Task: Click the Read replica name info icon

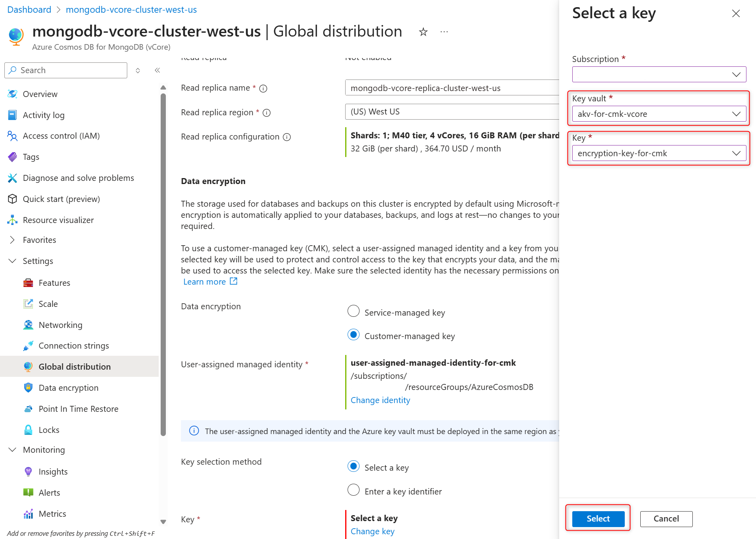Action: click(x=263, y=88)
